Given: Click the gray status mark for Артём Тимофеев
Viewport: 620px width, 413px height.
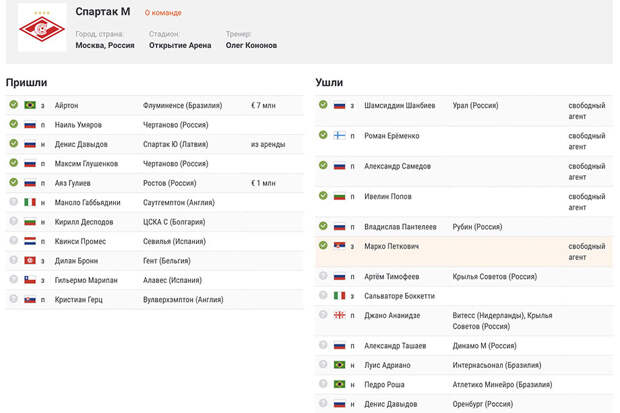Looking at the screenshot, I should (323, 276).
